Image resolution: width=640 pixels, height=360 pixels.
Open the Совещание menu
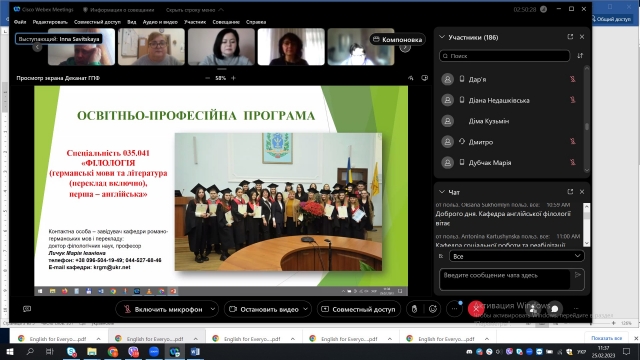coord(226,22)
